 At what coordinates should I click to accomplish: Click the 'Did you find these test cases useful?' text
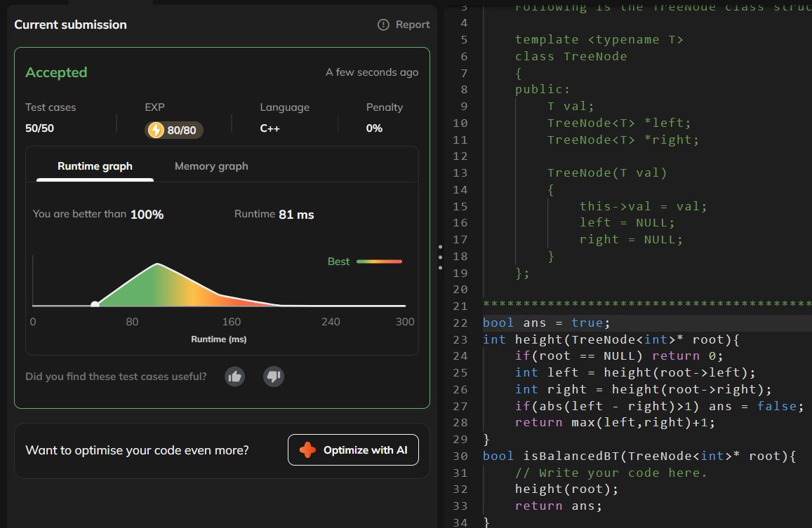coord(116,377)
